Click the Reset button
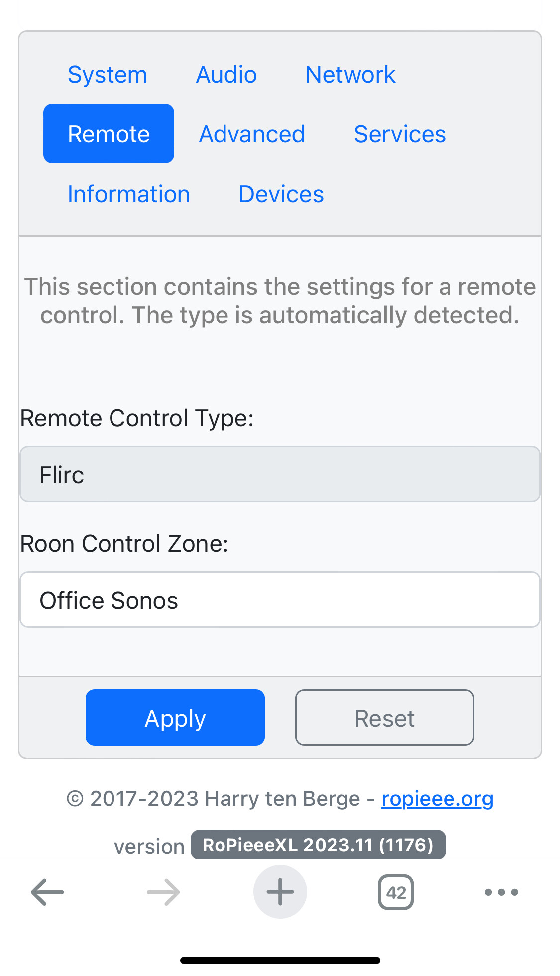The image size is (560, 976). [384, 718]
